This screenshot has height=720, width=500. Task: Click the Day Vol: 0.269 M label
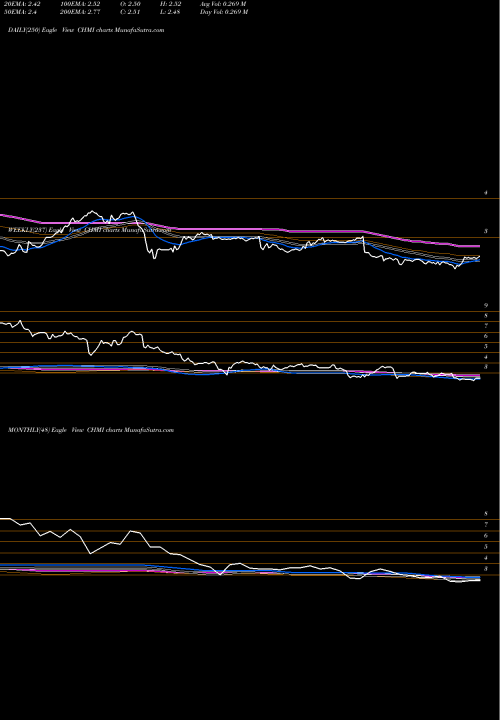click(224, 12)
